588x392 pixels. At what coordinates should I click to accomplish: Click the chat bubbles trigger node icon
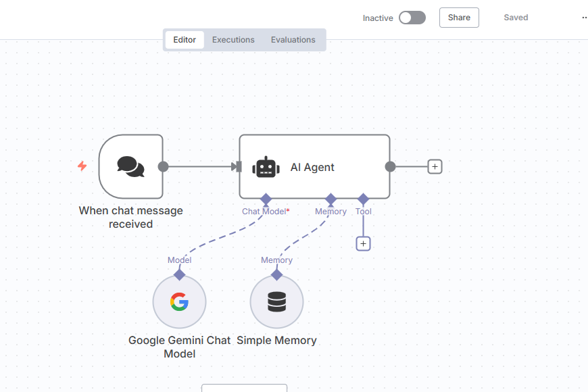pos(130,166)
